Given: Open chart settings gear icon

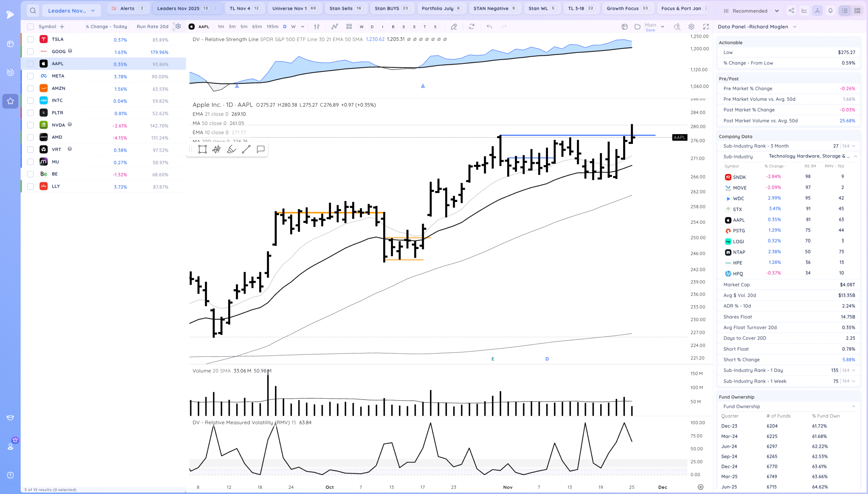Looking at the screenshot, I should [x=691, y=26].
